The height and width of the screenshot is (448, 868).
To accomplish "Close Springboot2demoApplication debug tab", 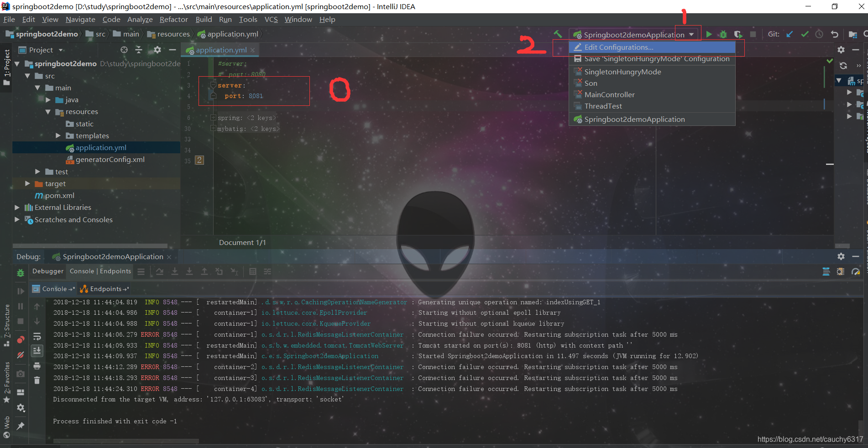I will (169, 257).
